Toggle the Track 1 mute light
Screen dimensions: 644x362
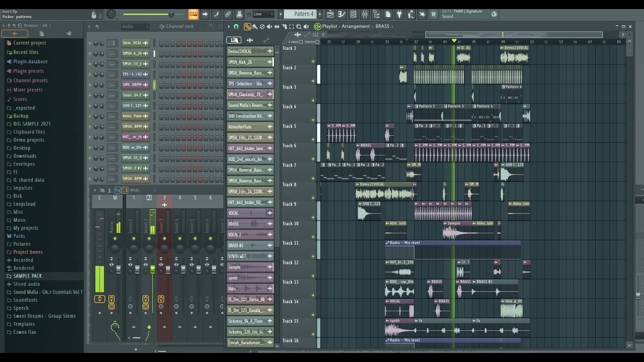click(313, 61)
